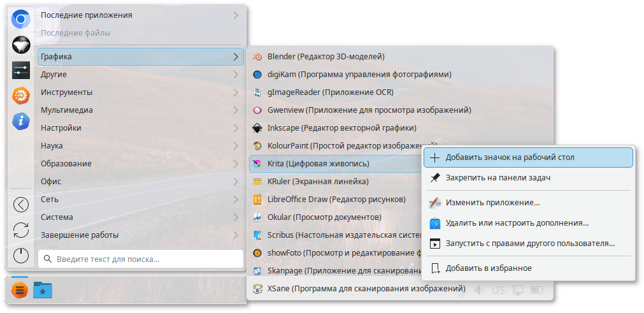Choose Запустить с правами другого пользователя…
Image resolution: width=644 pixels, height=313 pixels.
528,244
